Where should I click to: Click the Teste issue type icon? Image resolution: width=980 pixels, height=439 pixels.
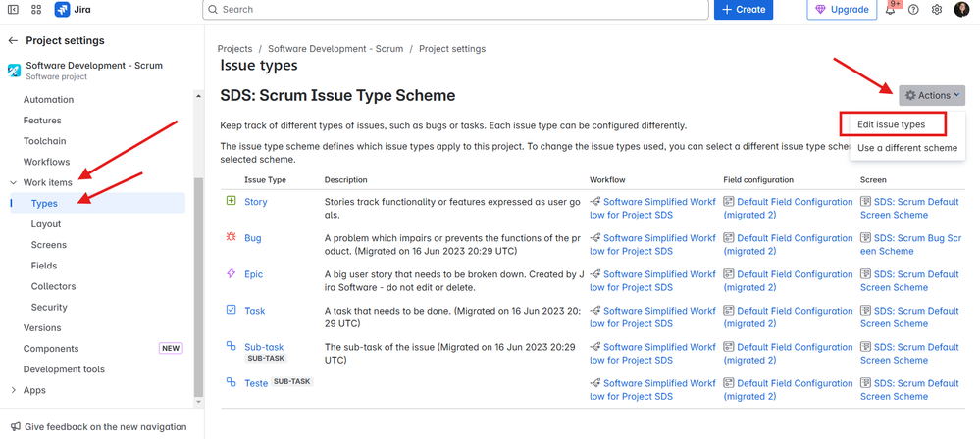tap(232, 382)
